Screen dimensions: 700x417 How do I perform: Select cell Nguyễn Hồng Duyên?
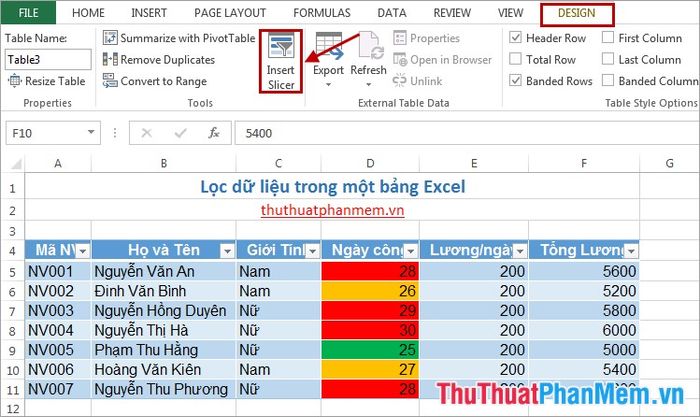[164, 311]
